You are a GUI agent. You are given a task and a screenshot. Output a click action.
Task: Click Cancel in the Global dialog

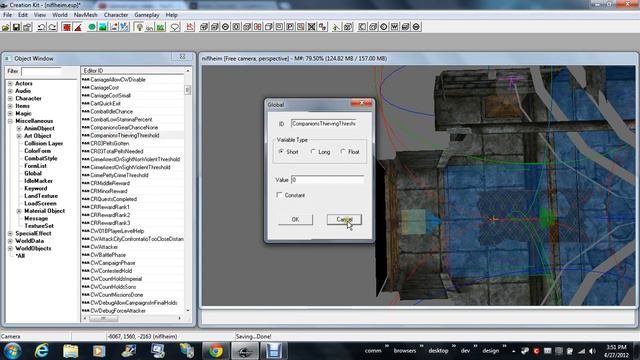344,220
